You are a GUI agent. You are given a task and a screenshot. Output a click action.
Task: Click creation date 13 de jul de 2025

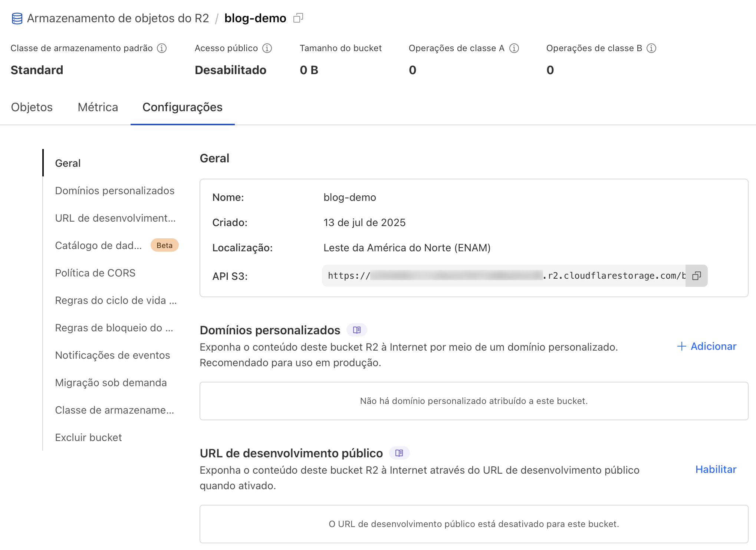(x=365, y=222)
